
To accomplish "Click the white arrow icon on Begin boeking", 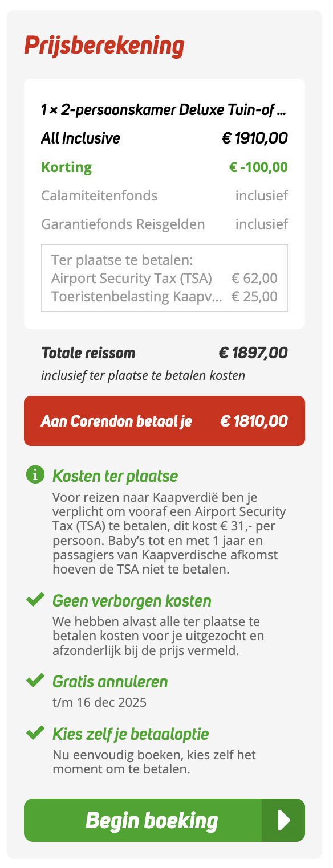I will (283, 820).
